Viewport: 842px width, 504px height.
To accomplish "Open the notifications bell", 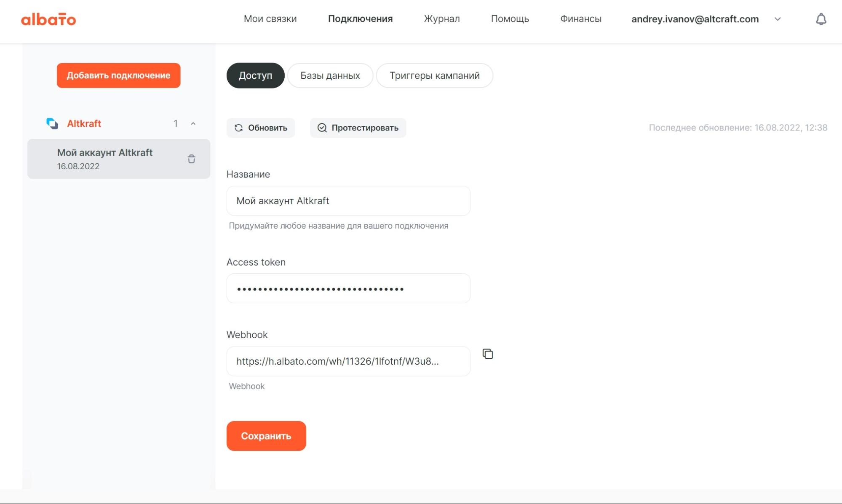I will click(x=821, y=19).
